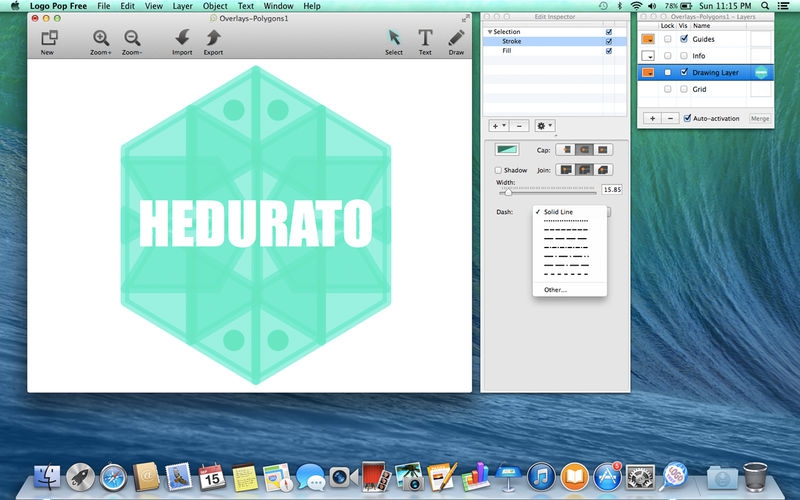Click the Import arrow icon in toolbar
The height and width of the screenshot is (500, 800).
tap(182, 39)
